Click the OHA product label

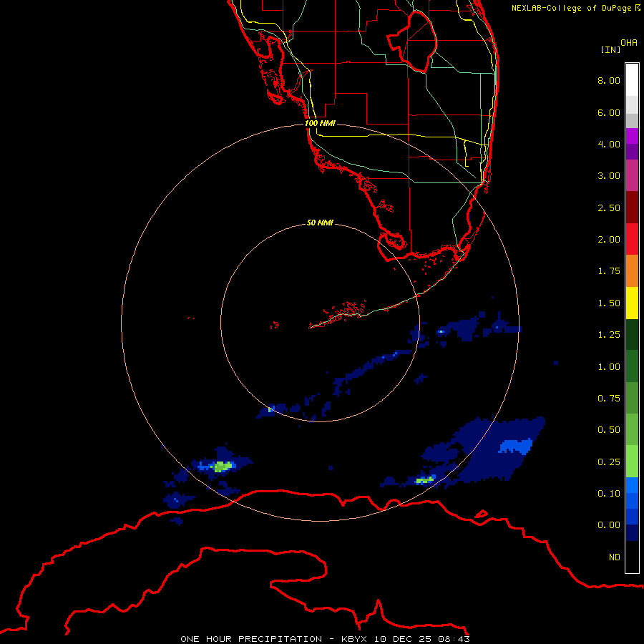click(629, 43)
